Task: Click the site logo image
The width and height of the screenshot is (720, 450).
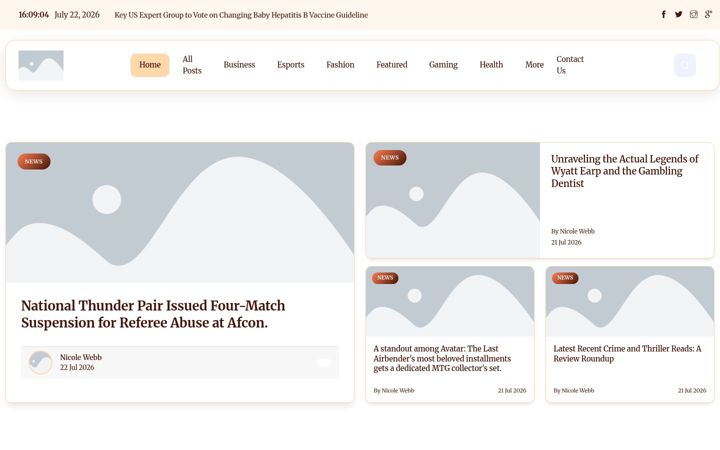Action: click(x=41, y=65)
